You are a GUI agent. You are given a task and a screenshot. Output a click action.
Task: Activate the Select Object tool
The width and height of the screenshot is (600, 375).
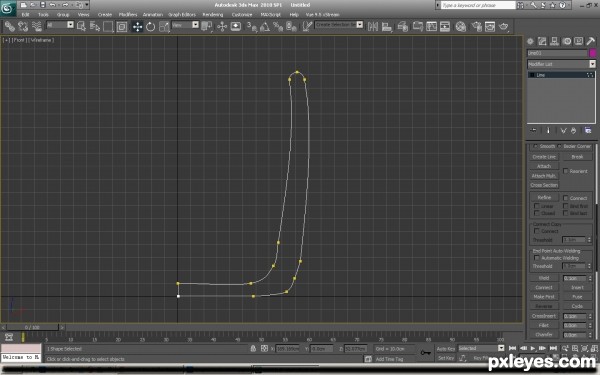[82, 26]
